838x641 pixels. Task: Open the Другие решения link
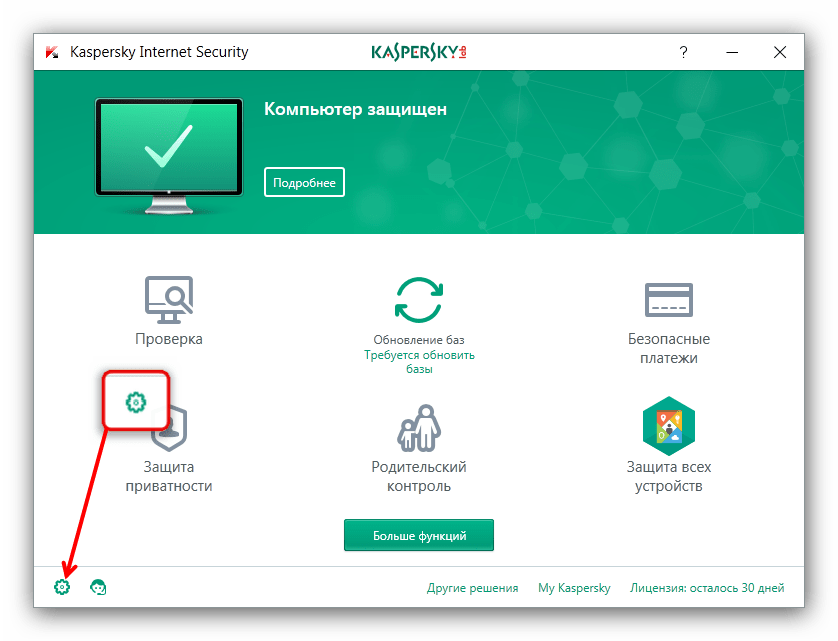tap(472, 588)
